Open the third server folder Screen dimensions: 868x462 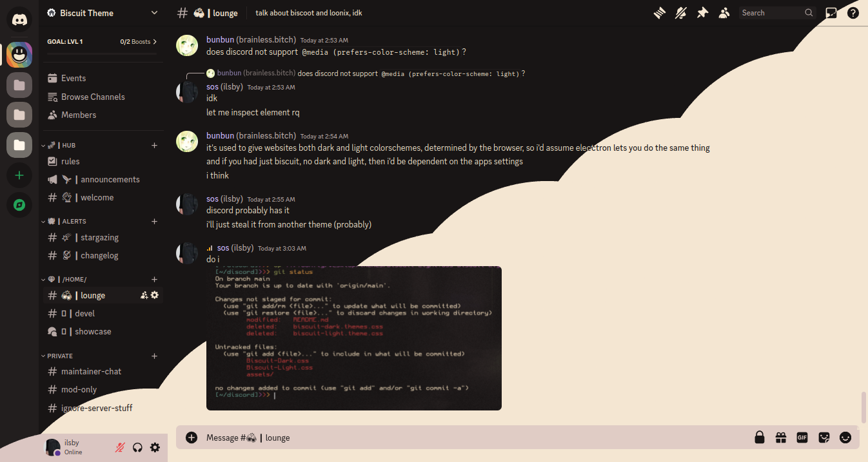click(x=19, y=145)
